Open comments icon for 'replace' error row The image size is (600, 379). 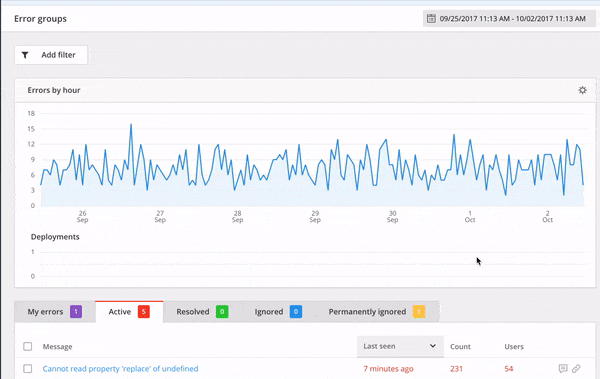tap(563, 368)
